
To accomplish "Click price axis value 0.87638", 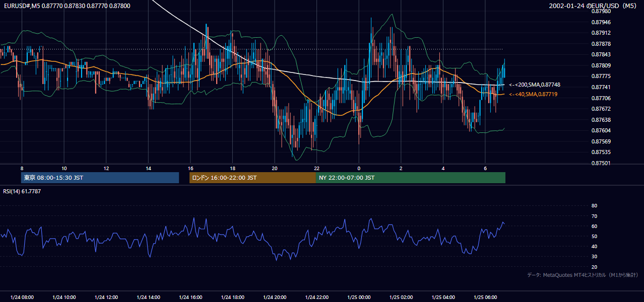I will (602, 120).
